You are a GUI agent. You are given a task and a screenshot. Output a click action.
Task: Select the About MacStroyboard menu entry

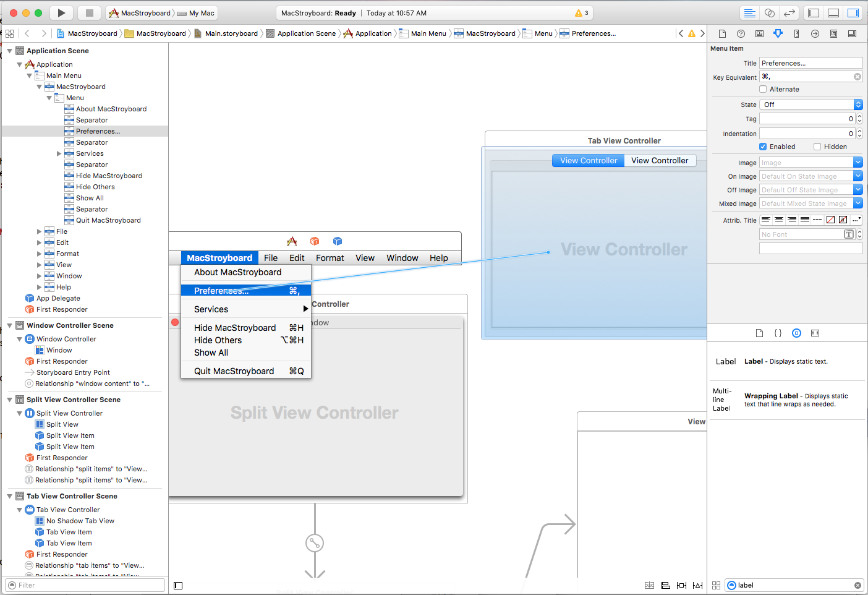pos(246,272)
